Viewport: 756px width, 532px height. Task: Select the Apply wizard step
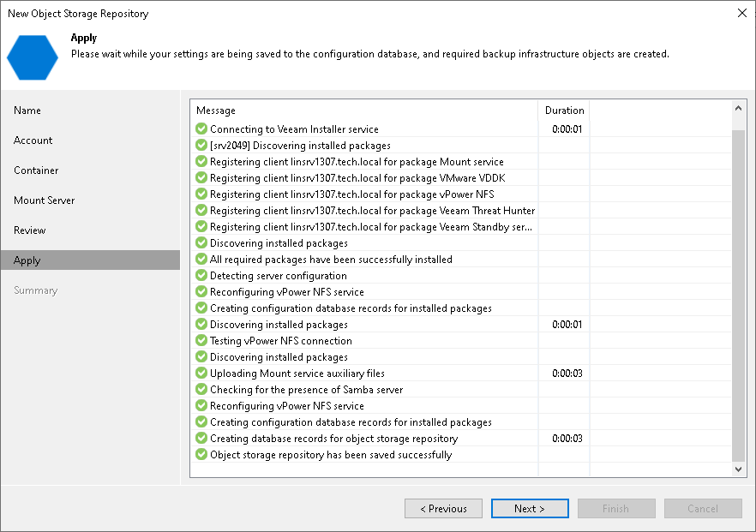(x=91, y=260)
